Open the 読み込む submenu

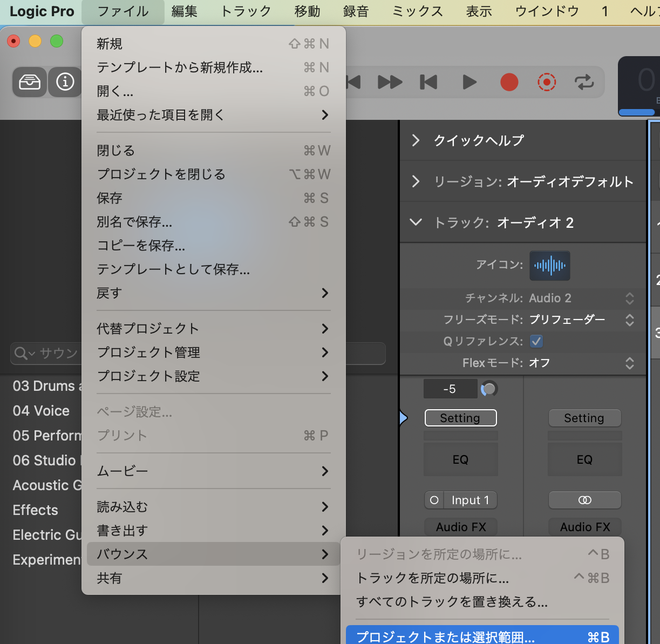click(213, 507)
